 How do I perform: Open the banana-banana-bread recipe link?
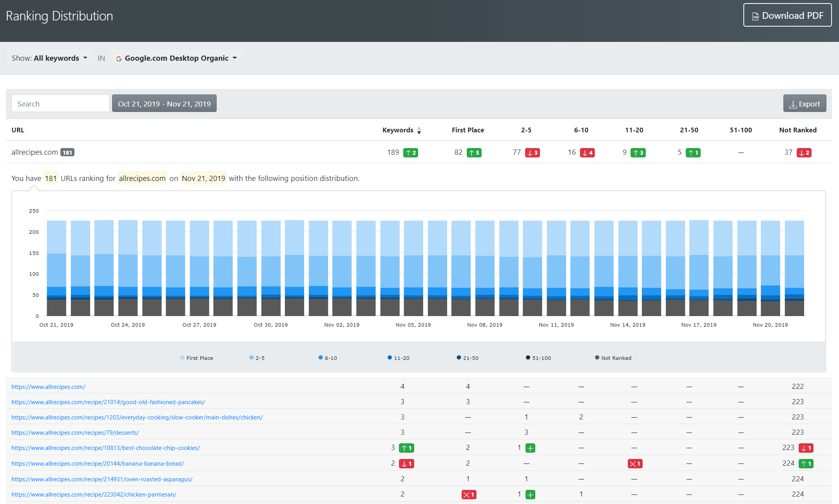[x=98, y=463]
